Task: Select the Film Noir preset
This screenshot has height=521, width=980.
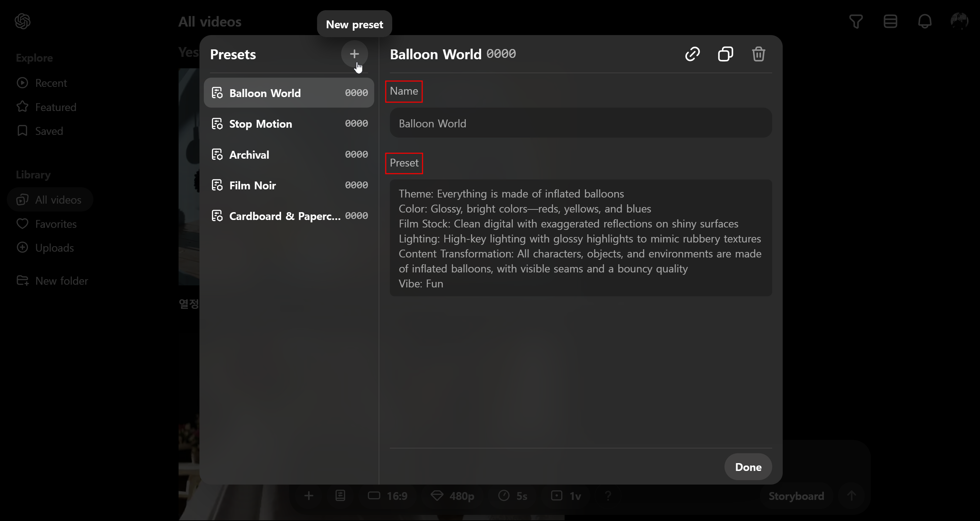Action: [253, 185]
